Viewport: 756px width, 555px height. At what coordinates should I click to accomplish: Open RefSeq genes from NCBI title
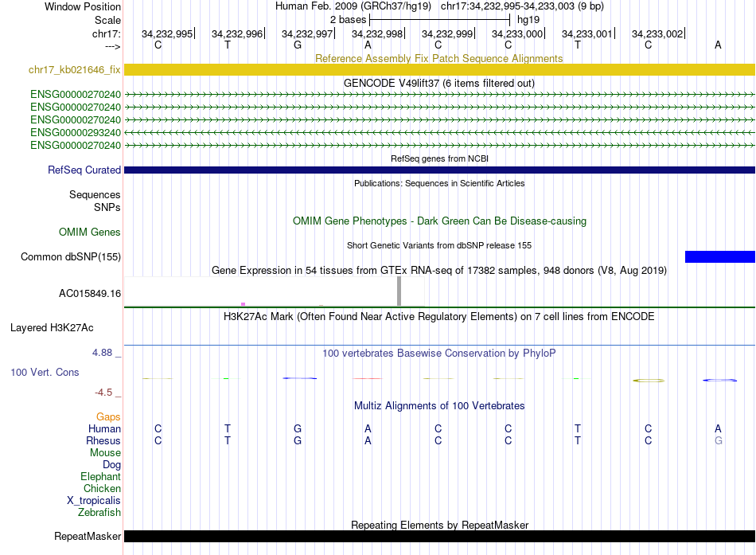pyautogui.click(x=439, y=158)
